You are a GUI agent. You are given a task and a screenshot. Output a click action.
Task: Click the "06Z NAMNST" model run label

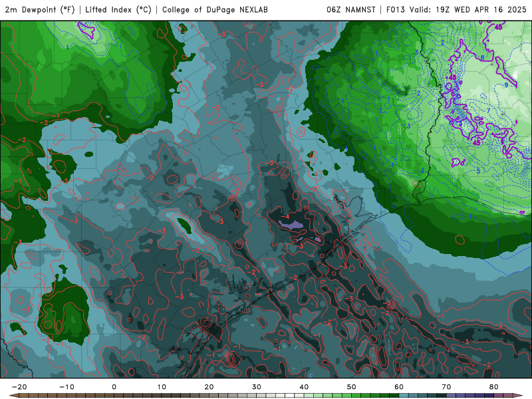point(351,10)
